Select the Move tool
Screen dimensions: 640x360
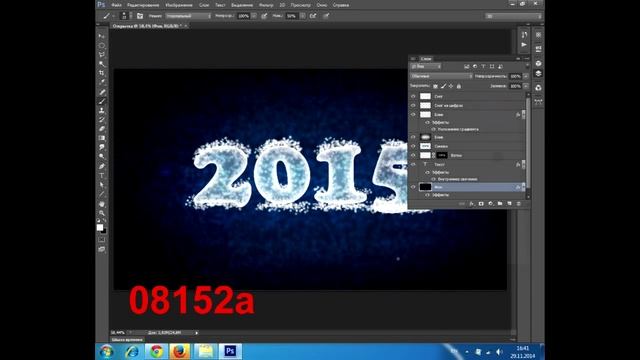tap(102, 36)
